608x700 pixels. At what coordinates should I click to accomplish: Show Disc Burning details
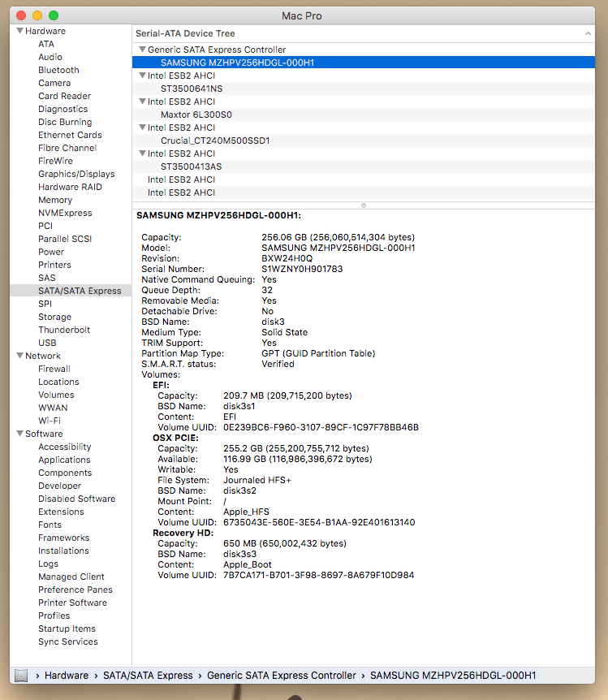(65, 122)
